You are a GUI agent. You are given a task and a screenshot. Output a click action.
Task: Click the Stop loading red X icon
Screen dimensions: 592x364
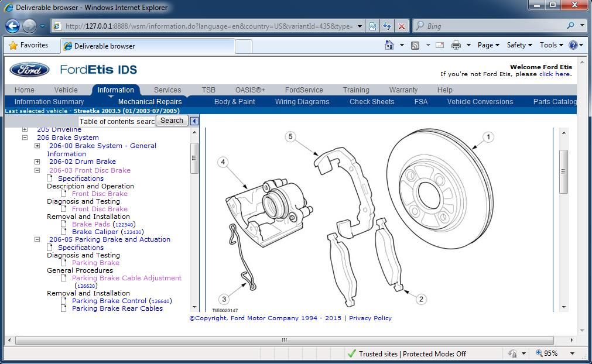pyautogui.click(x=402, y=26)
